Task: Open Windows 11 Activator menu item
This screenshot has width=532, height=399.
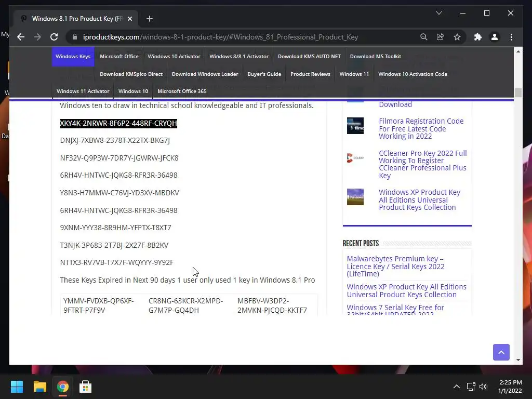Action: 83,91
